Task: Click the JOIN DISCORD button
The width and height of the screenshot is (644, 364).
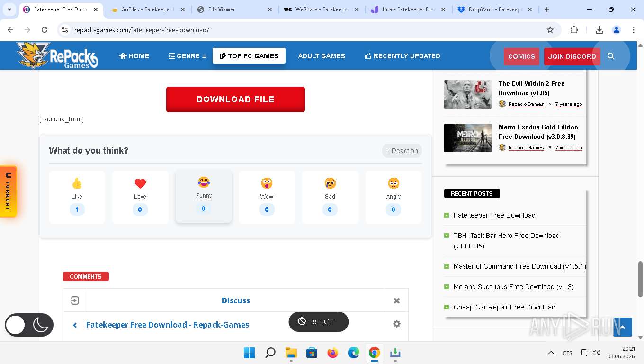Action: [572, 56]
